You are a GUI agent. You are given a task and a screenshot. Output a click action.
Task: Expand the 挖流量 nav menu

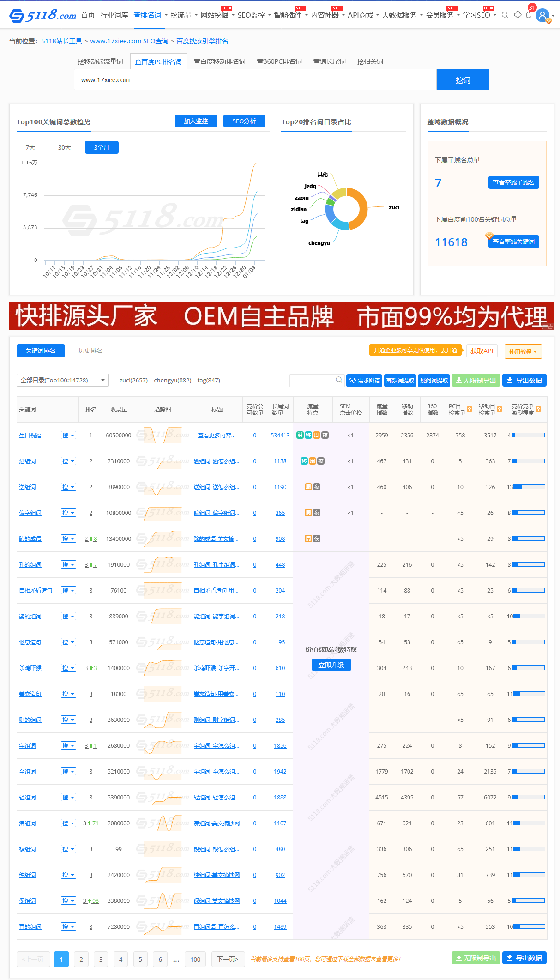(x=184, y=15)
